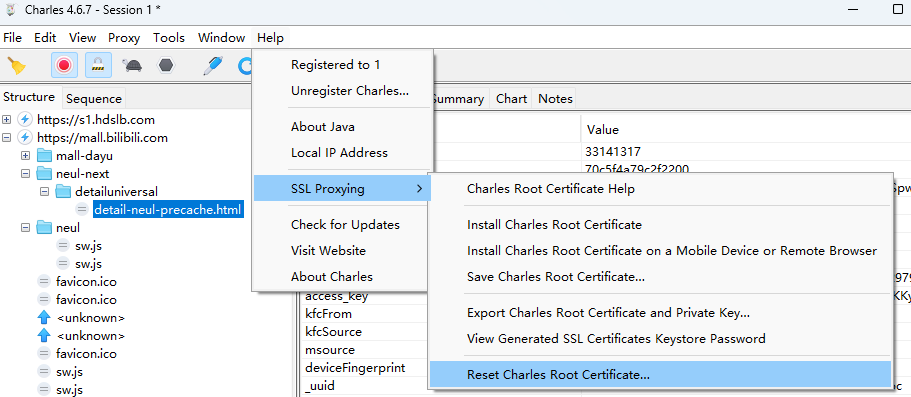Open the Tools menu
911x397 pixels.
168,38
